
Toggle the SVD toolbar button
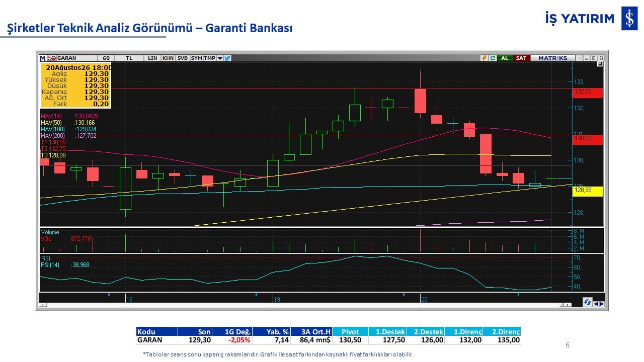[x=183, y=58]
